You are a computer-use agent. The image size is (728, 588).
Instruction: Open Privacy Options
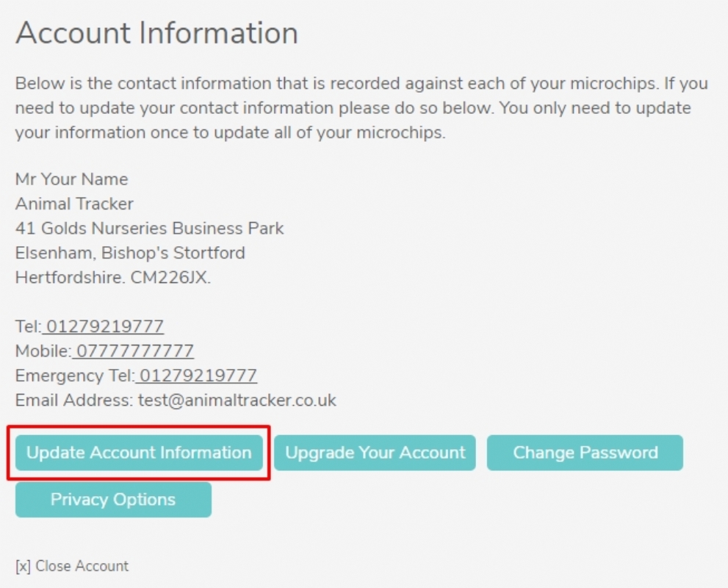(x=113, y=500)
